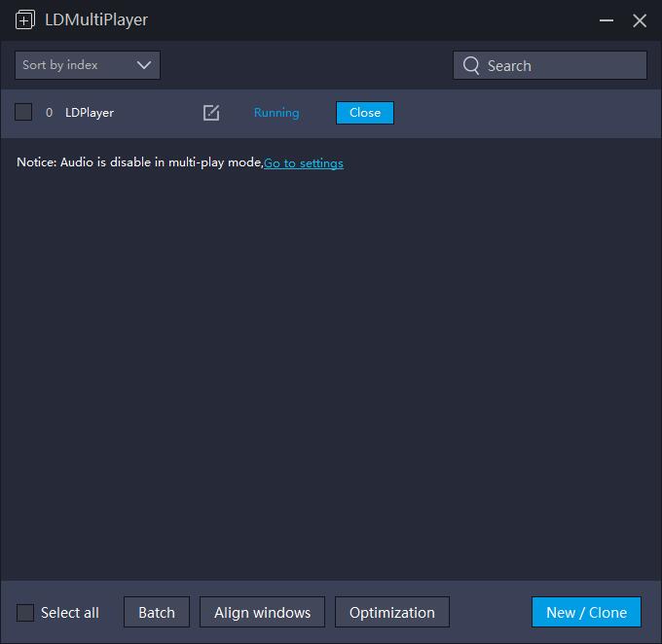Open the Batch operations button
The image size is (662, 644).
click(x=157, y=612)
